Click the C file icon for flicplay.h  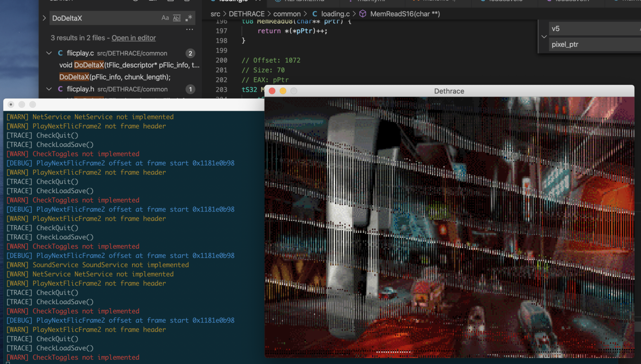(60, 89)
